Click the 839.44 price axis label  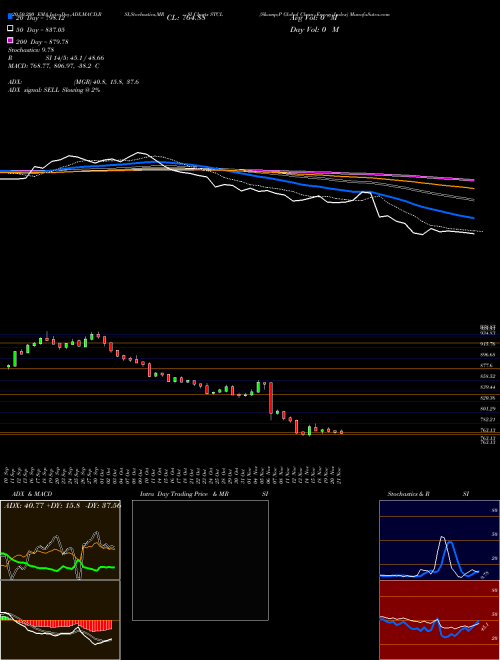(x=489, y=387)
